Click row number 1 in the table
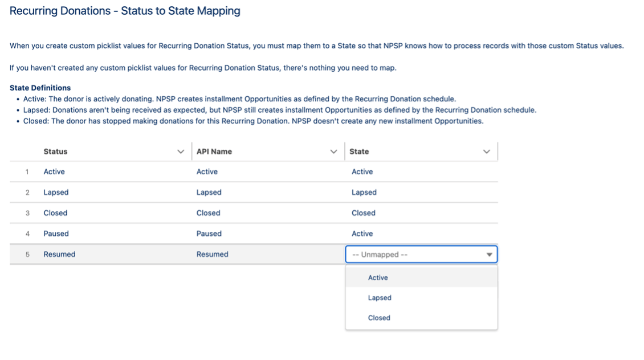644x360 pixels. coord(27,172)
